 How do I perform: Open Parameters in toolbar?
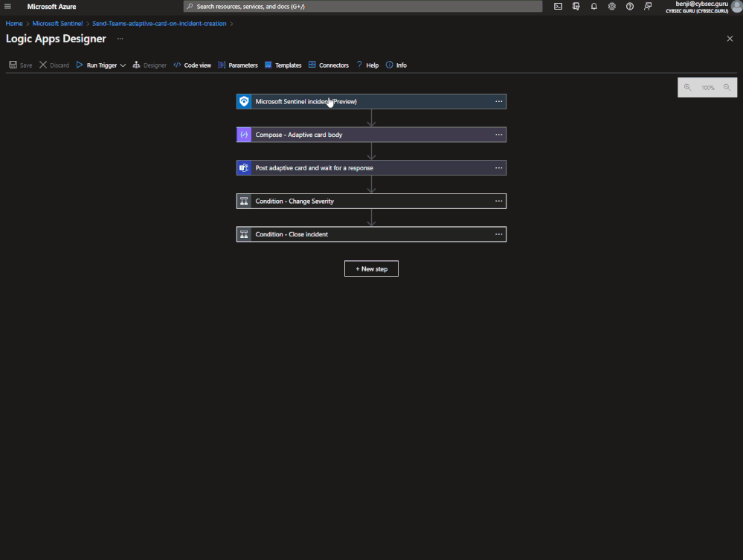pyautogui.click(x=238, y=65)
